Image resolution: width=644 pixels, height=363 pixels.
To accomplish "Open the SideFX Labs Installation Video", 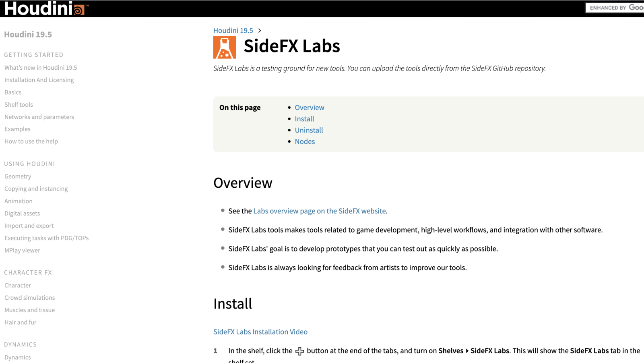I will click(260, 332).
